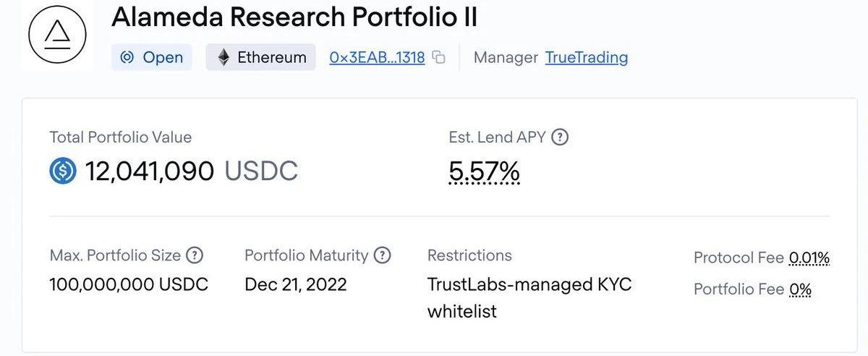868x356 pixels.
Task: Click the Open status badge
Action: click(x=152, y=57)
